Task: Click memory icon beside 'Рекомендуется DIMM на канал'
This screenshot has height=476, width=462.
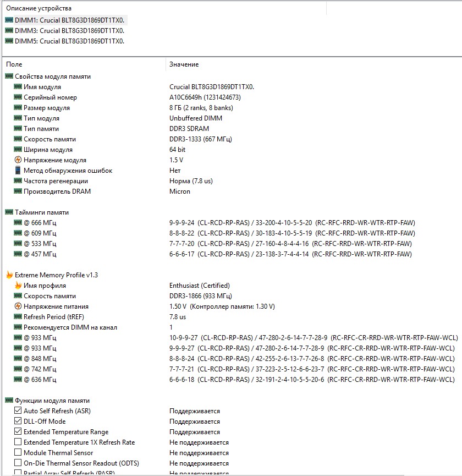Action: click(18, 327)
